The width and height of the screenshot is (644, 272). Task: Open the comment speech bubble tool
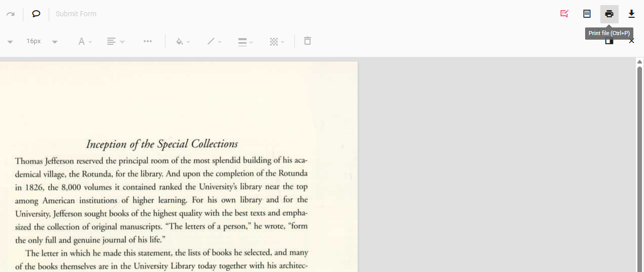pyautogui.click(x=36, y=14)
